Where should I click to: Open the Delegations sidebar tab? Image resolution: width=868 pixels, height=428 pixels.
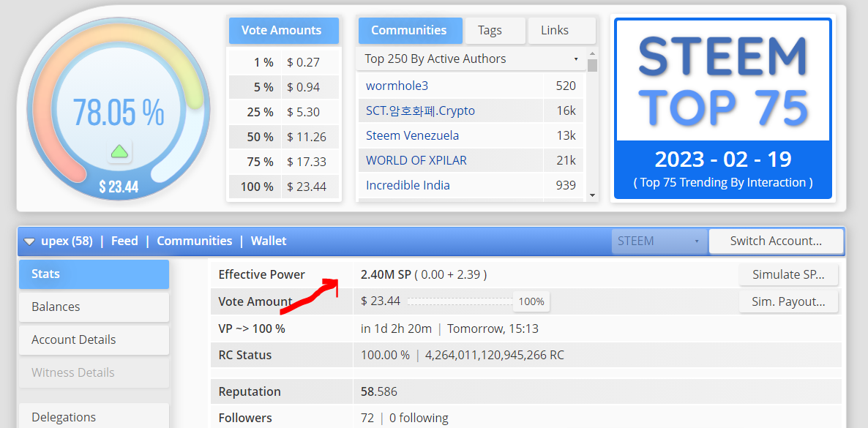point(94,416)
